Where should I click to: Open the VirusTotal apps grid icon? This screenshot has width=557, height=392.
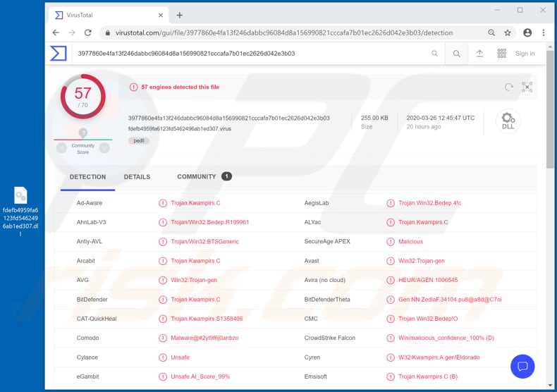point(501,54)
